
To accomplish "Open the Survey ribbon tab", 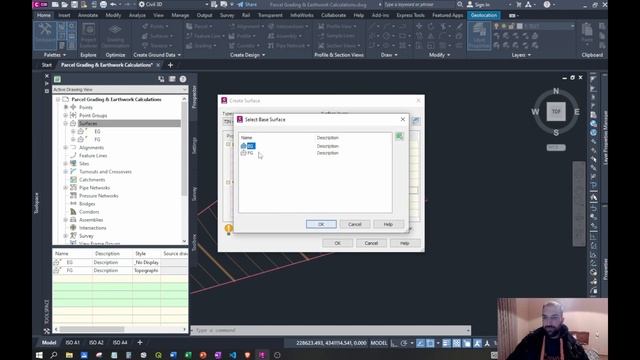I will [227, 15].
